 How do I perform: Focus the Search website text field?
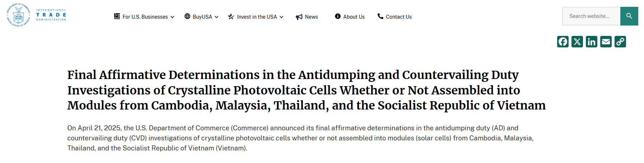point(591,16)
